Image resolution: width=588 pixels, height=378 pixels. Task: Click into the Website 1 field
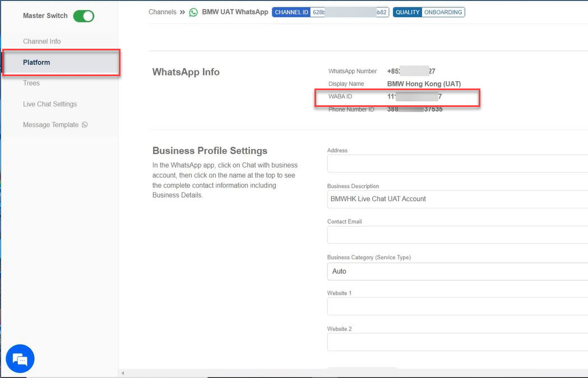coord(457,306)
